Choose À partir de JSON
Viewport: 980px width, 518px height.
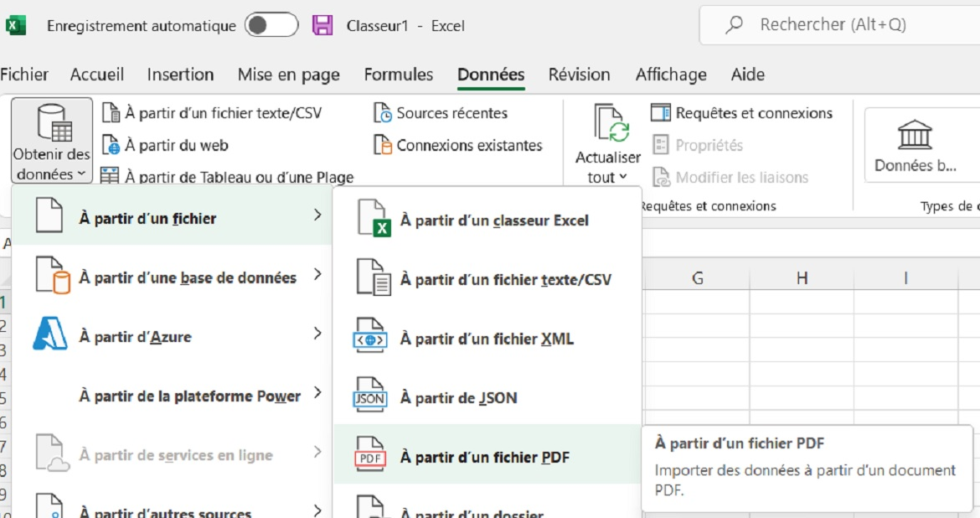click(x=487, y=397)
